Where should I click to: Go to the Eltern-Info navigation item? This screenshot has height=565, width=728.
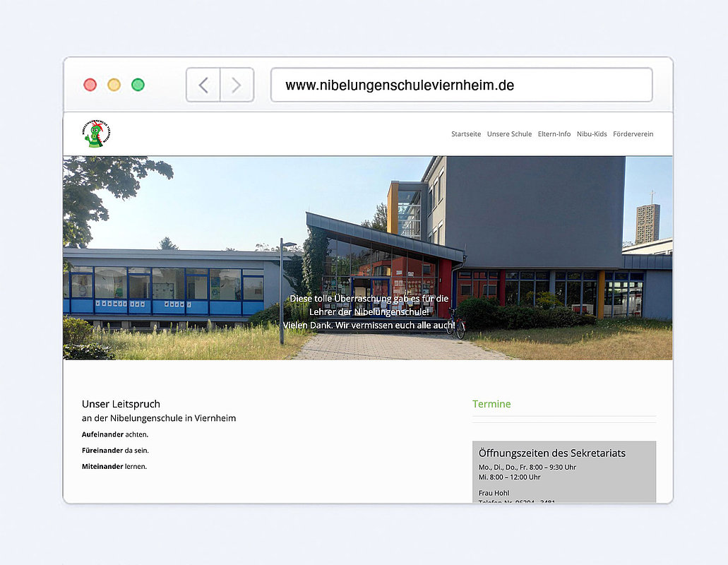[554, 134]
